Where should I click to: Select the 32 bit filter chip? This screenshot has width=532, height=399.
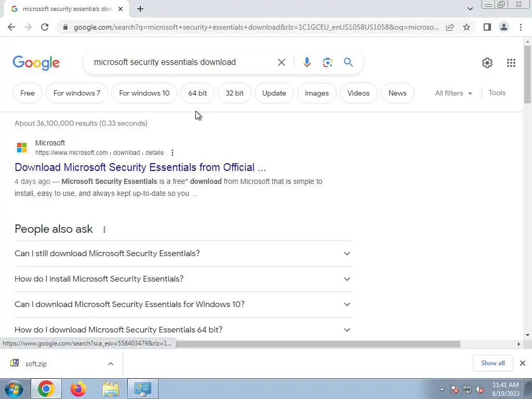pos(234,93)
